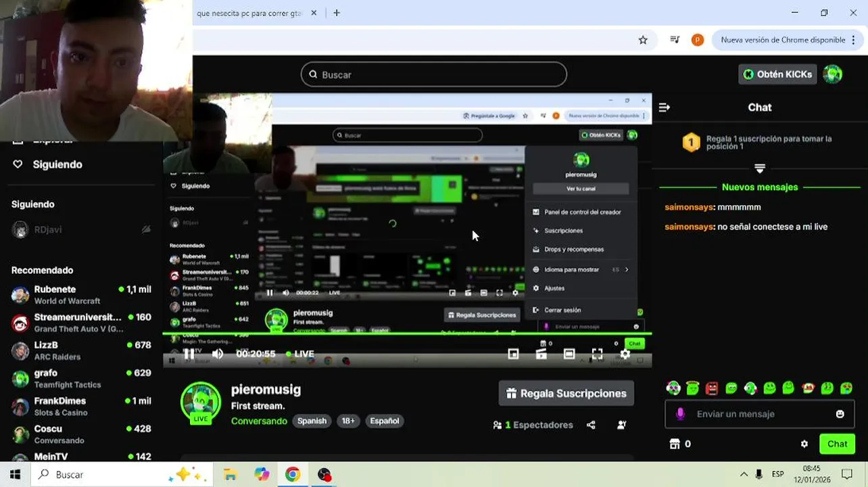Open the Windows notification center
Screen dimensions: 868x487
(846, 475)
